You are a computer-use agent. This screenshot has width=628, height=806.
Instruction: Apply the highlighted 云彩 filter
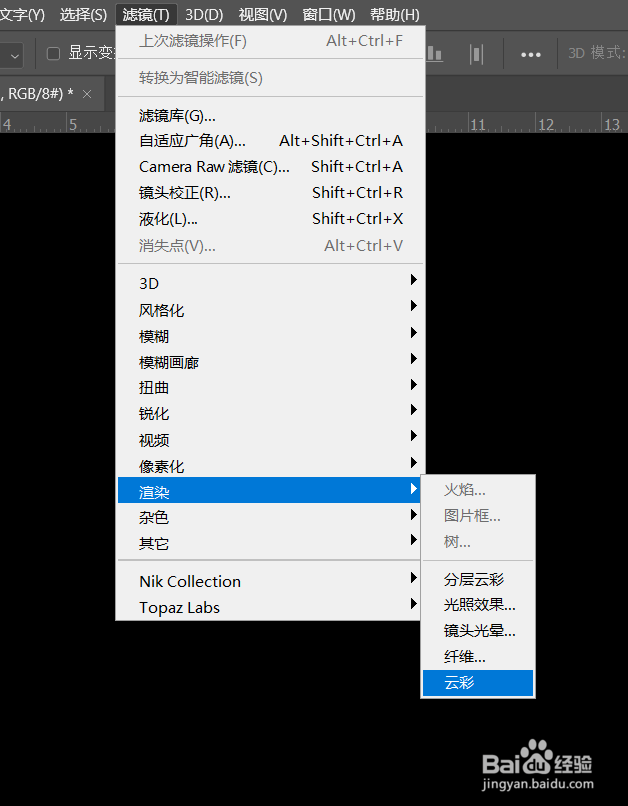[x=478, y=683]
